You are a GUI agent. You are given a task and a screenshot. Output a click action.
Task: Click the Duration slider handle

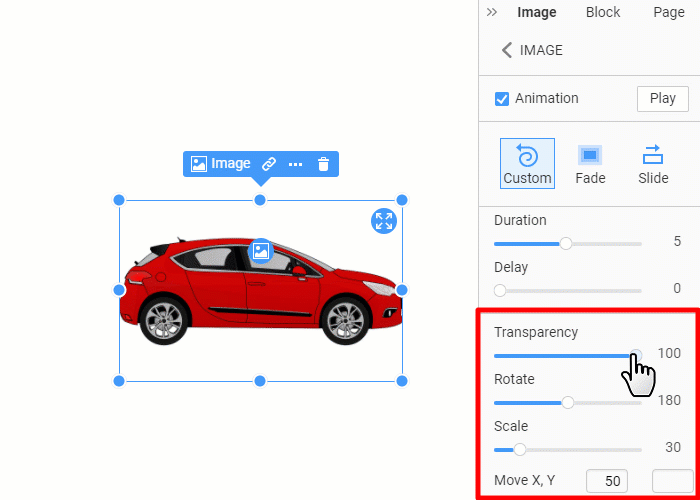pos(566,244)
